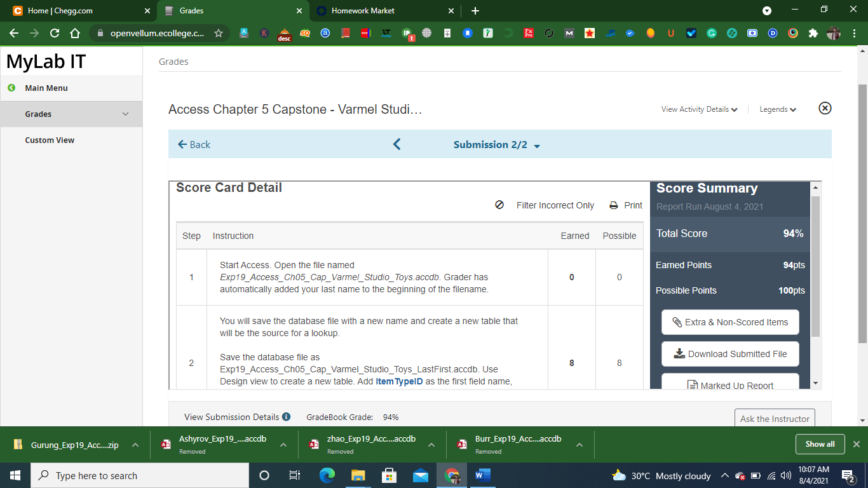Expand options for Burr accdb download

580,445
